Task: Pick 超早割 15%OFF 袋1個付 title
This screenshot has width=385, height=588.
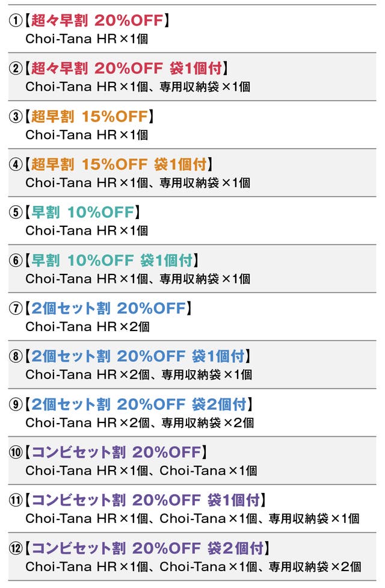Action: [119, 165]
